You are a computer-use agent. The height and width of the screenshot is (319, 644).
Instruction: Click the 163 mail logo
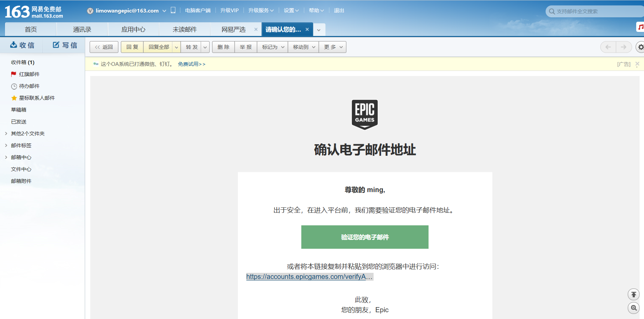(x=34, y=12)
